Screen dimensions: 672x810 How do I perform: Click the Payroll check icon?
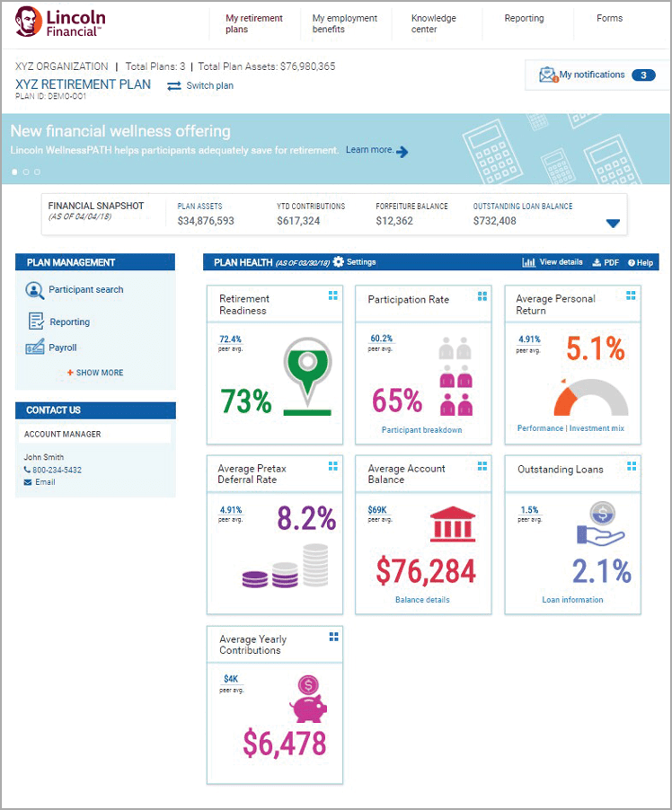click(35, 348)
